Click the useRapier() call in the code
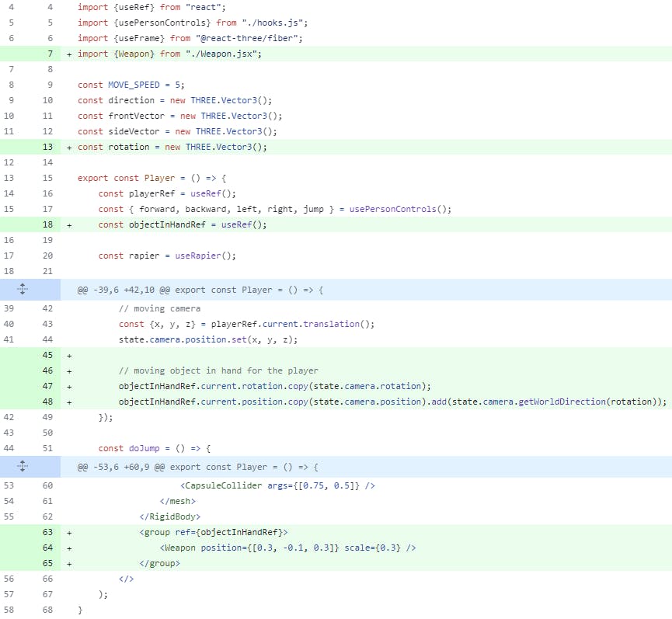672x619 pixels. [x=205, y=256]
